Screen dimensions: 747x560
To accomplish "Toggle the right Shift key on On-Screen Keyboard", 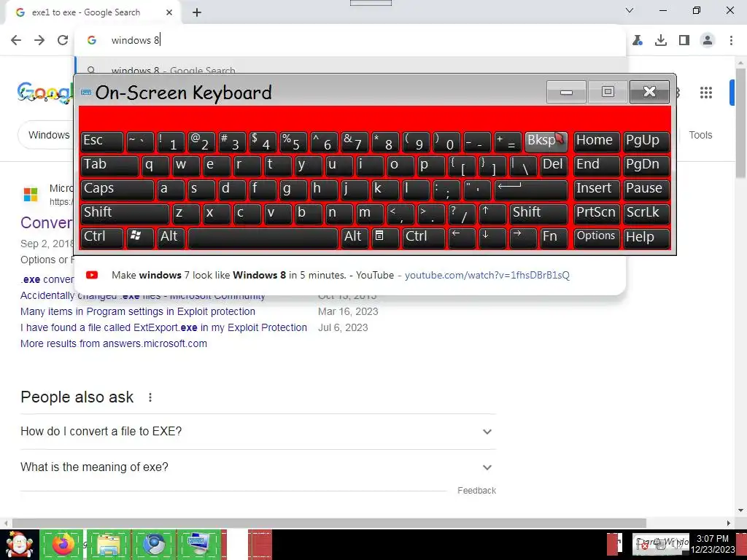I will pyautogui.click(x=538, y=214).
